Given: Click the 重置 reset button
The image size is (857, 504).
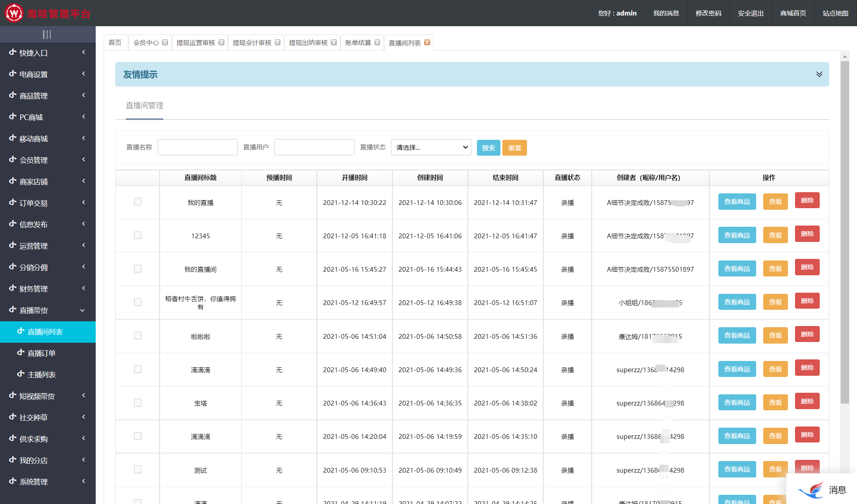Looking at the screenshot, I should (515, 148).
